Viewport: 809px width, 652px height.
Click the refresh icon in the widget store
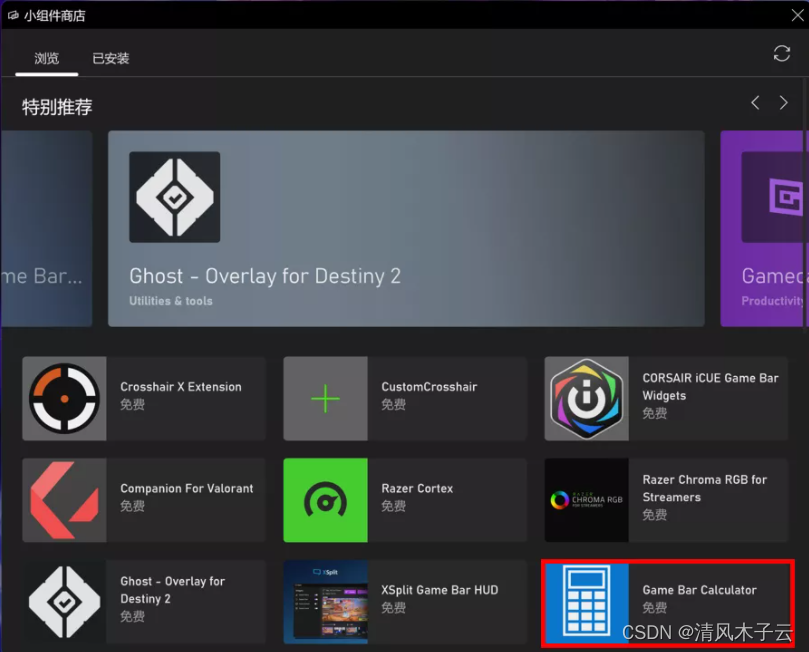click(782, 53)
